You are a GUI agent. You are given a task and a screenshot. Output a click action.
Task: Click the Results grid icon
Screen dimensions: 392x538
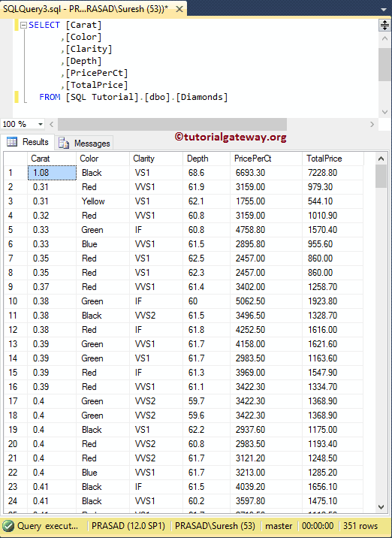coord(12,142)
